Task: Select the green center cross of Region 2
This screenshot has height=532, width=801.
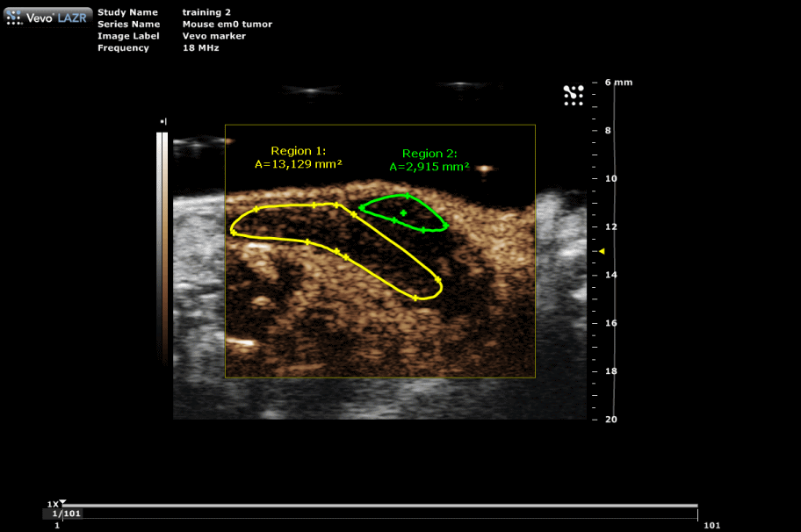Action: click(x=403, y=213)
